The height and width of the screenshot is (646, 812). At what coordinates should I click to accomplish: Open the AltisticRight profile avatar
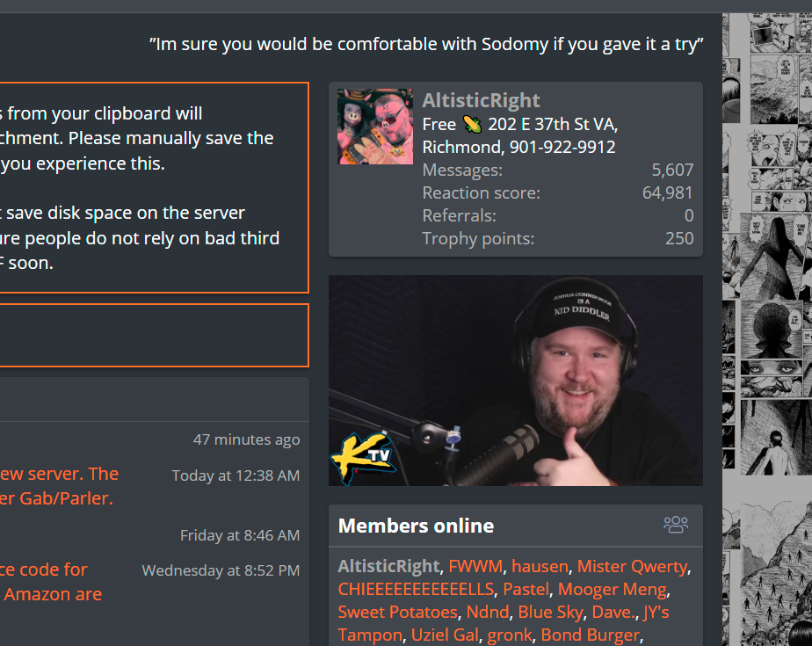tap(375, 127)
